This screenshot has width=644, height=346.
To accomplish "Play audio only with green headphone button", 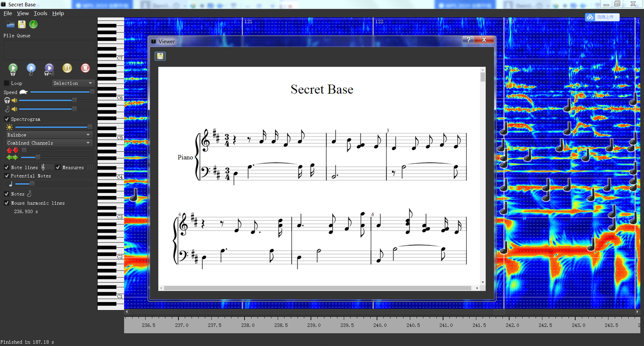I will tap(13, 69).
